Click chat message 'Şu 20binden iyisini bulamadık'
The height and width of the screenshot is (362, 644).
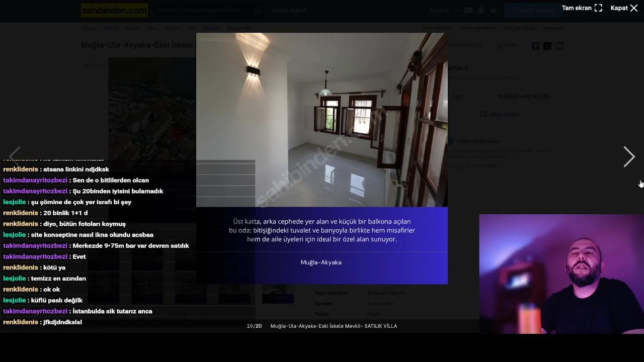[118, 191]
